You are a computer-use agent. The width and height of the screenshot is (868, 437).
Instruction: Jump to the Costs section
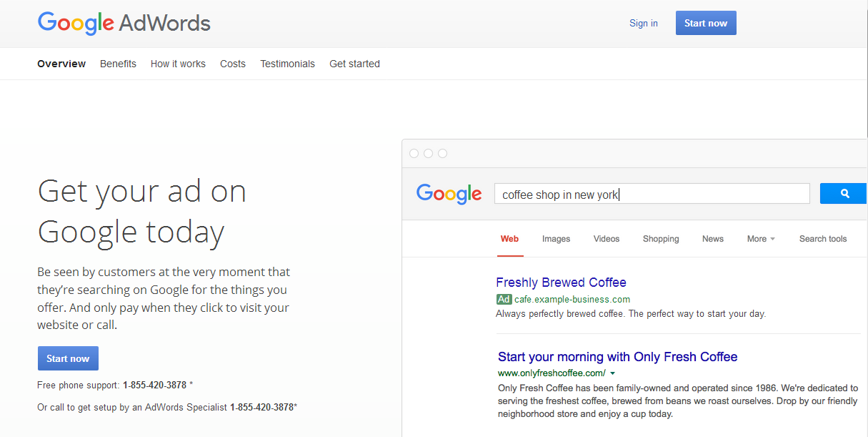tap(233, 64)
